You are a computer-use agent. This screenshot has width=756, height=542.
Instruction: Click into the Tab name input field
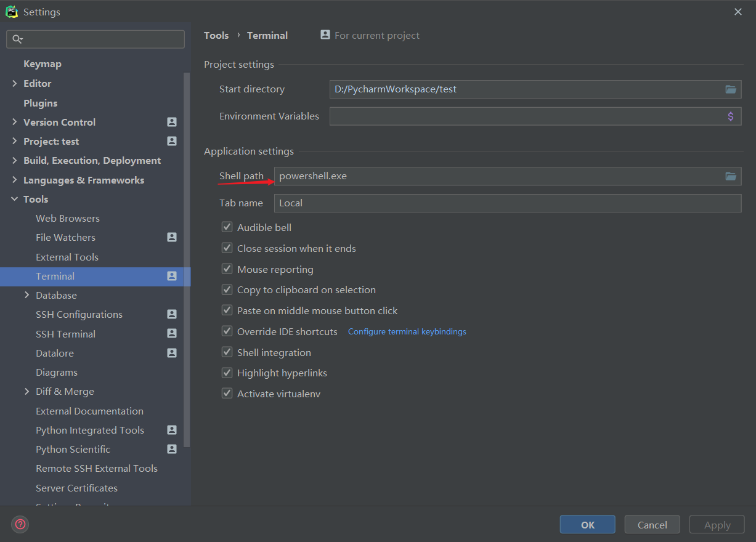point(507,203)
